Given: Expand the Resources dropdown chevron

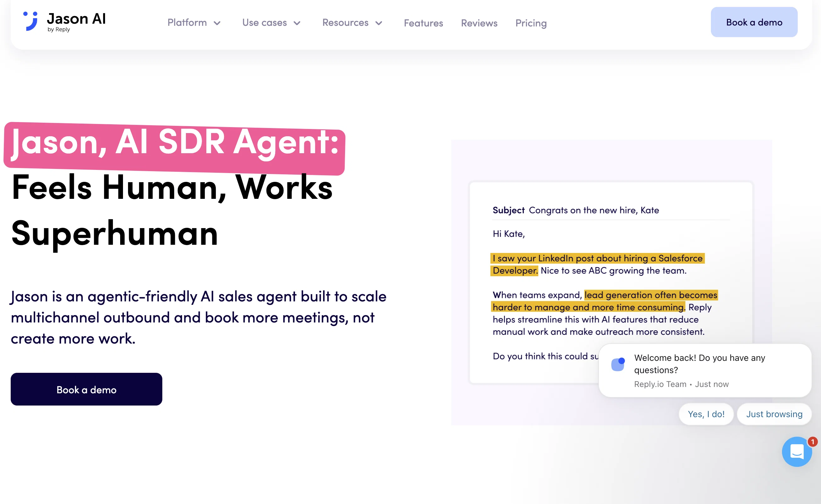Looking at the screenshot, I should coord(378,23).
